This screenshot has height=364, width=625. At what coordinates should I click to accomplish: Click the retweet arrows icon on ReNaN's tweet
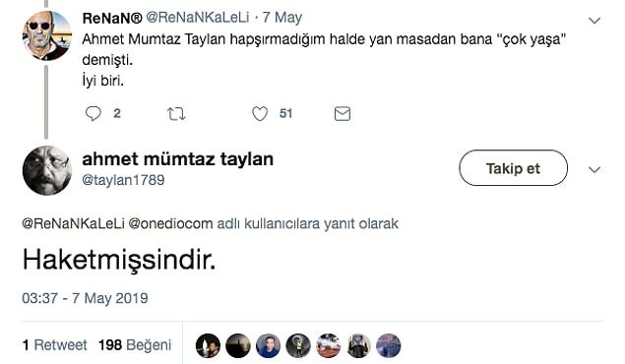coord(176,114)
